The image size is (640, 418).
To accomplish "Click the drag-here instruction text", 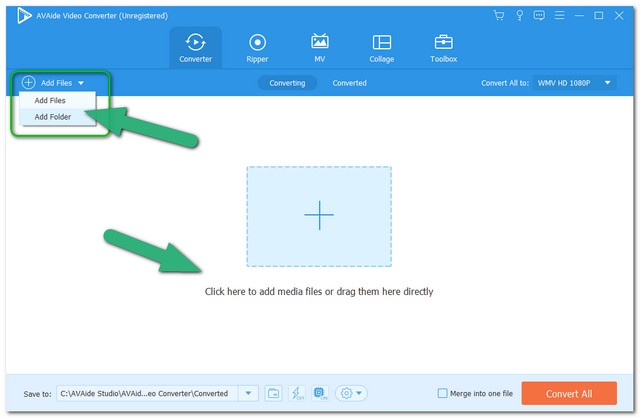I will tap(319, 291).
